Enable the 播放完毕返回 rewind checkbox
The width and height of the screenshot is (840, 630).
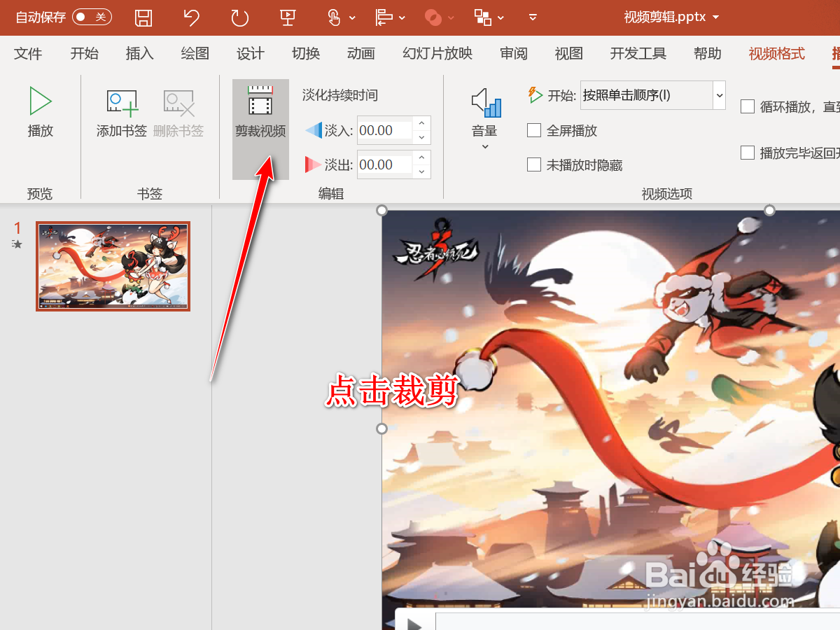click(748, 153)
